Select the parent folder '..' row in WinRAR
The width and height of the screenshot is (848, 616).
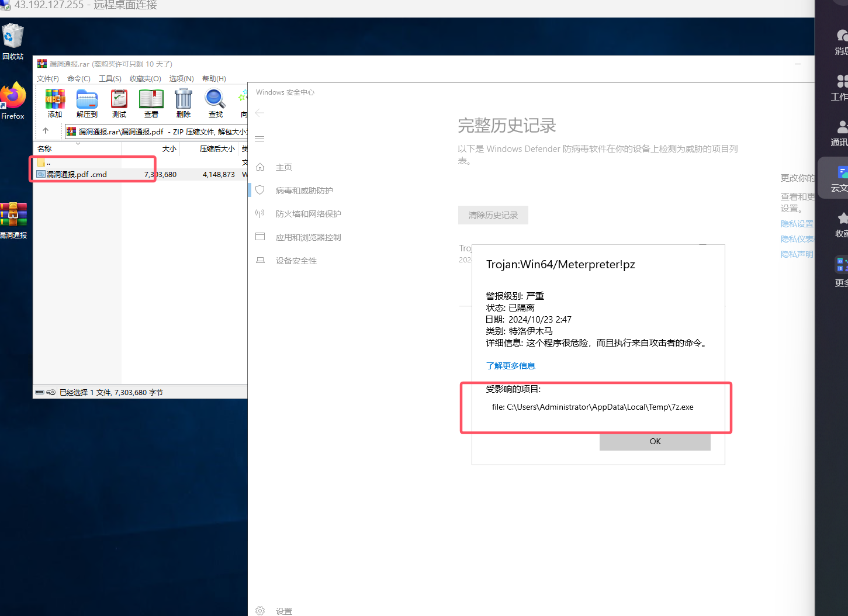click(140, 162)
